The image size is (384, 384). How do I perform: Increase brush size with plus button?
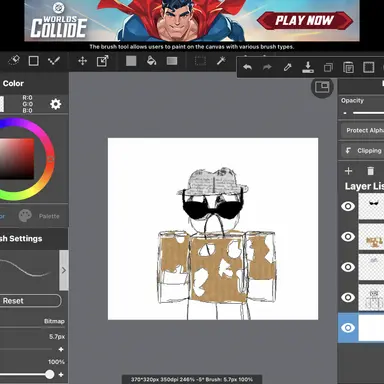pyautogui.click(x=61, y=349)
